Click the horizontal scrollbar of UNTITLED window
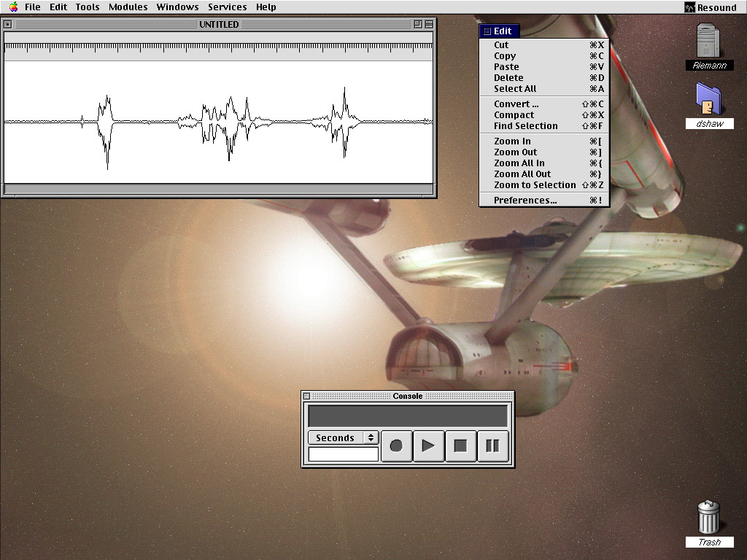This screenshot has height=560, width=747. [219, 189]
